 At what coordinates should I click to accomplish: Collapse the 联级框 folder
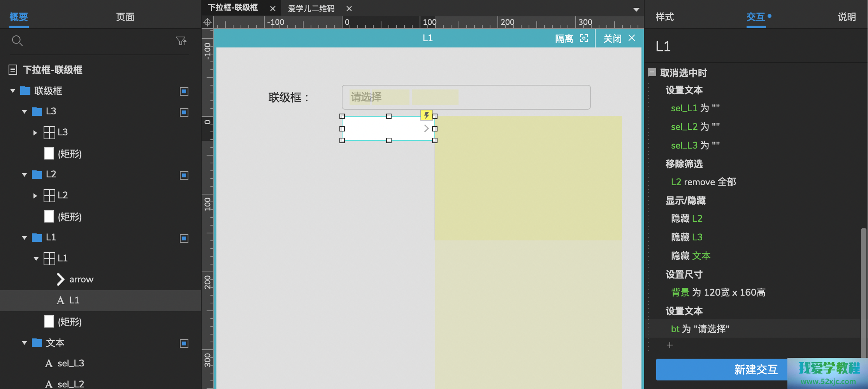tap(13, 91)
